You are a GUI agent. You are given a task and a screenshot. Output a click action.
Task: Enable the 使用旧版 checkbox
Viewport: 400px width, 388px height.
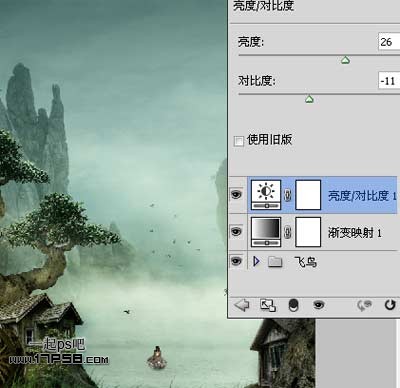(x=239, y=141)
